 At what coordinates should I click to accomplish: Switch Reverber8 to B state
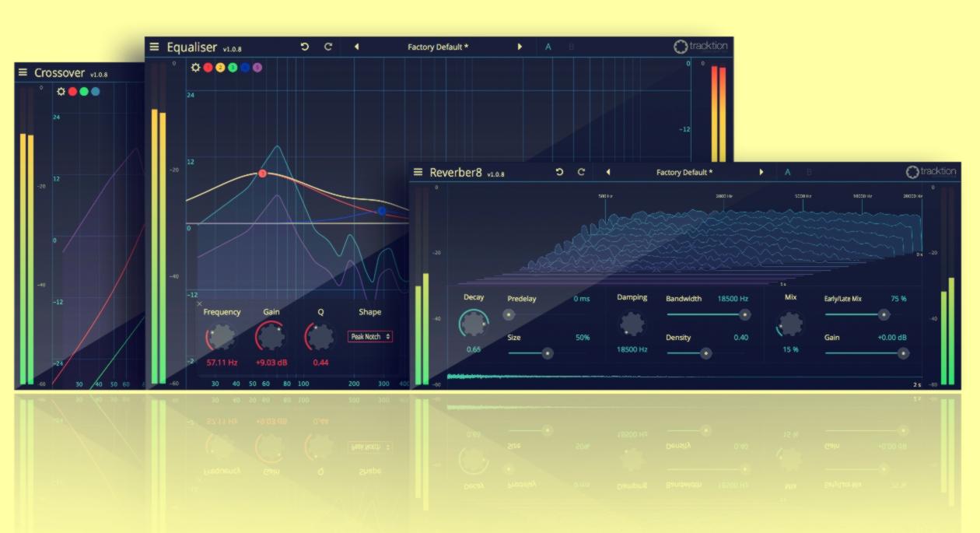[809, 172]
